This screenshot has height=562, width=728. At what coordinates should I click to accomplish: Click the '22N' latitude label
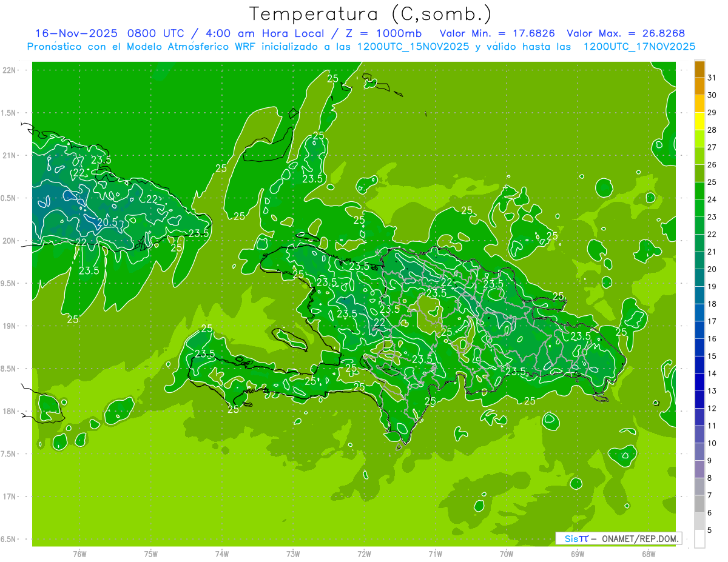click(9, 70)
